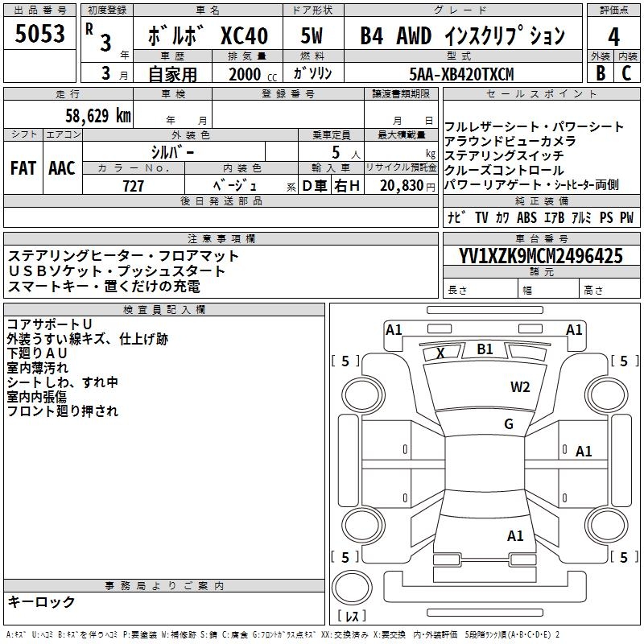This screenshot has width=644, height=644.
Task: Click the recycle deposit 20,830円
Action: coord(407,186)
